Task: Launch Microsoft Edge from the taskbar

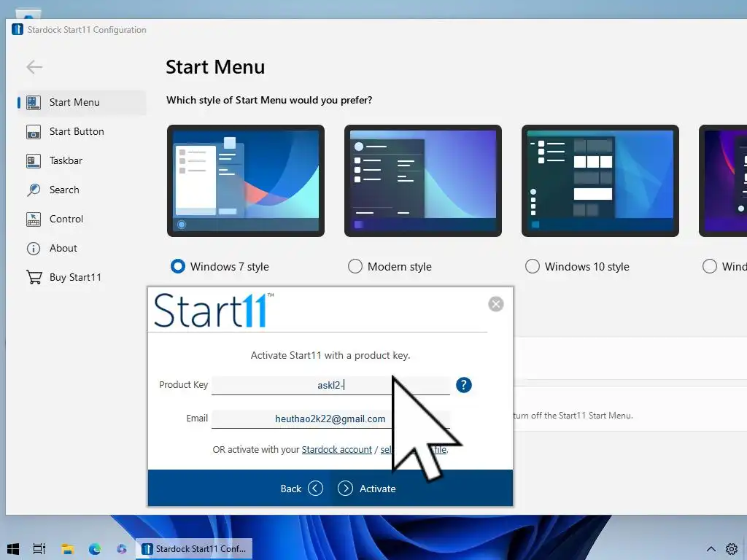Action: [95, 549]
